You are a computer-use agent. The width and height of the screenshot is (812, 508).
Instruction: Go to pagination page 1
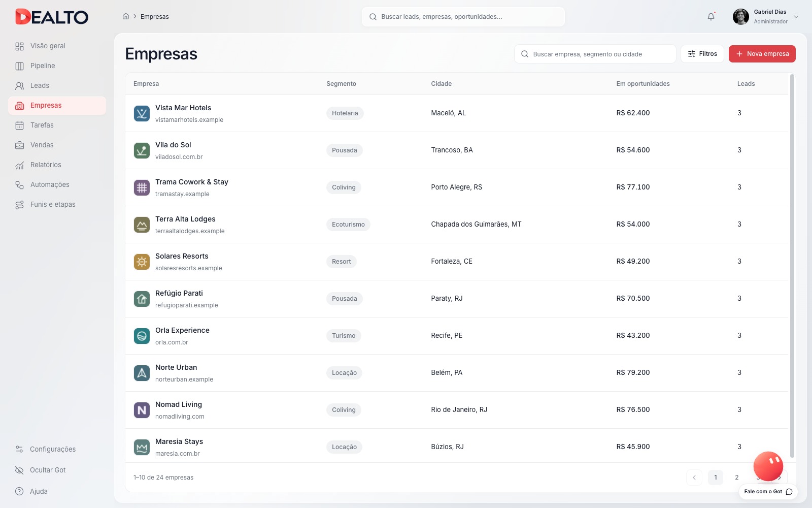pyautogui.click(x=716, y=478)
